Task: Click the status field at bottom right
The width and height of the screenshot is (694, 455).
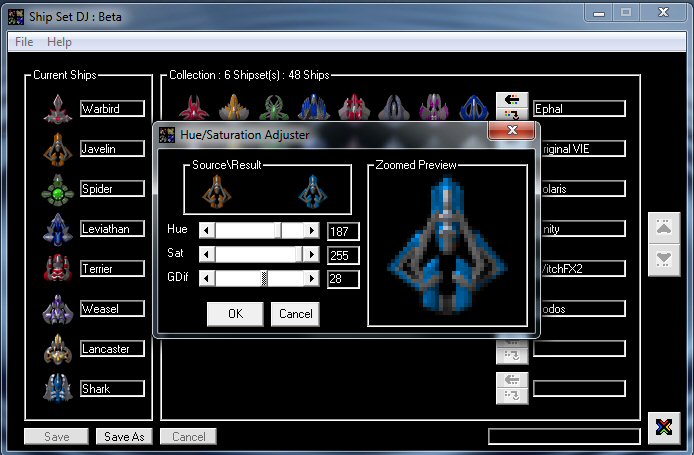Action: click(564, 436)
